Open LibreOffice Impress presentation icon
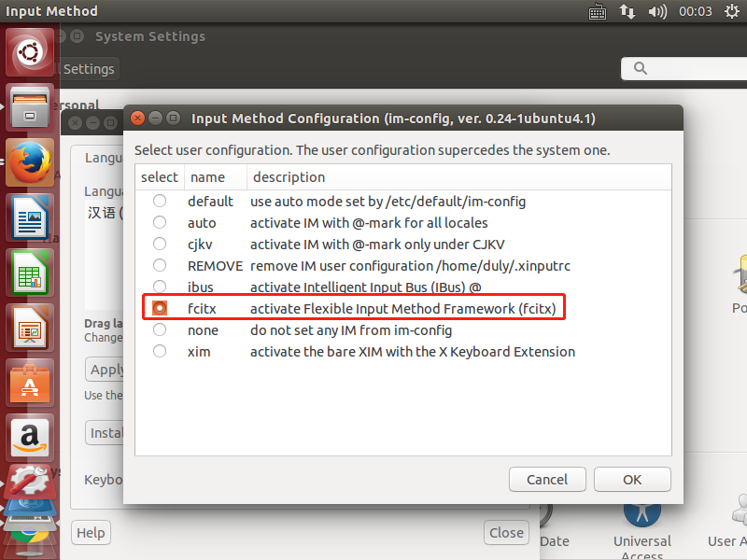This screenshot has height=560, width=747. [30, 328]
